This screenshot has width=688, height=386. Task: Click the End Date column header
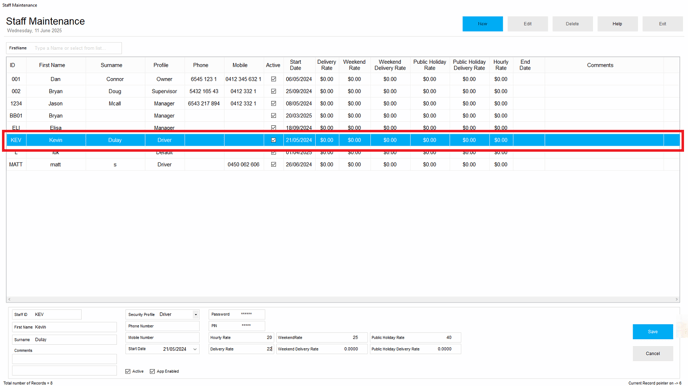coord(525,65)
